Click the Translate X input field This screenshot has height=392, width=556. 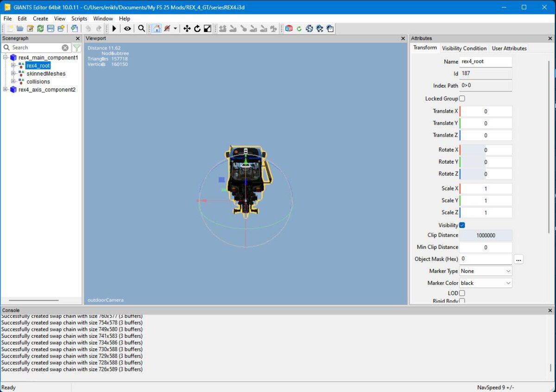tap(486, 111)
